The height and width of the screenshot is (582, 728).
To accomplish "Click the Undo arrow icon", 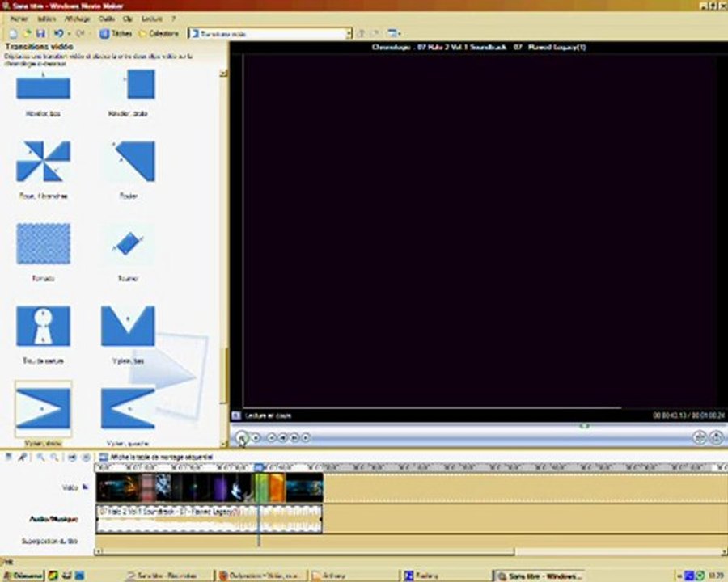I will coord(58,33).
